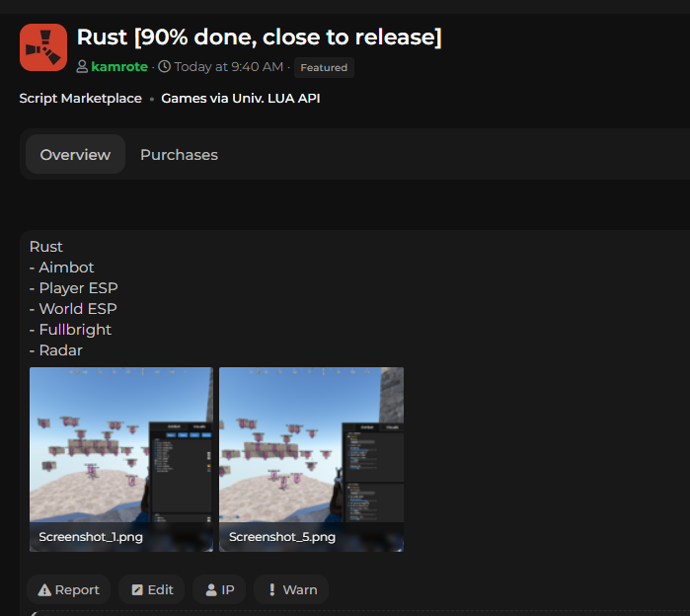
Task: Click the Screenshot_5.png file name label
Action: 282,537
